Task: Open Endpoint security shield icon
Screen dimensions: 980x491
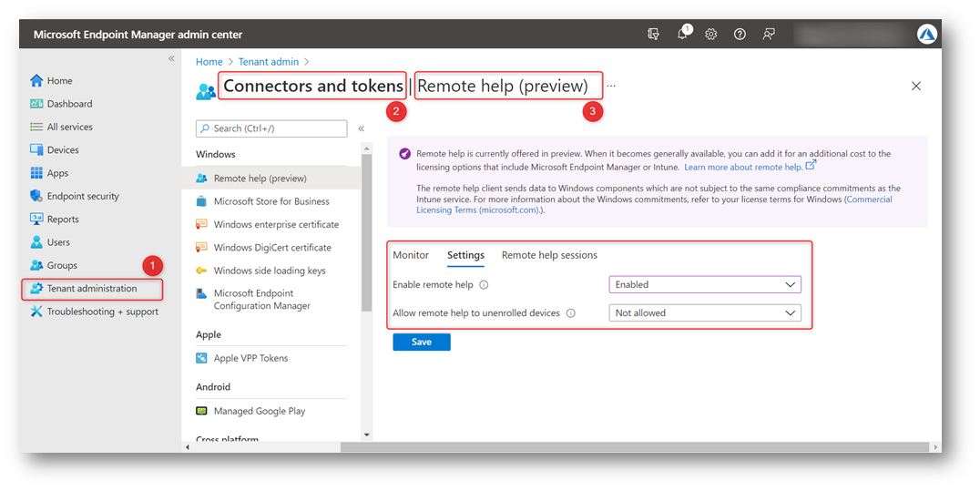Action: click(36, 197)
